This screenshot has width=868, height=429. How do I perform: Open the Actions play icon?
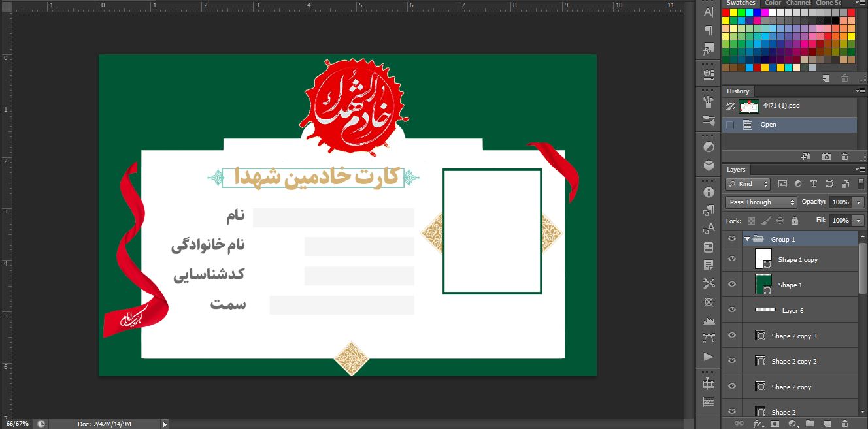click(x=709, y=357)
